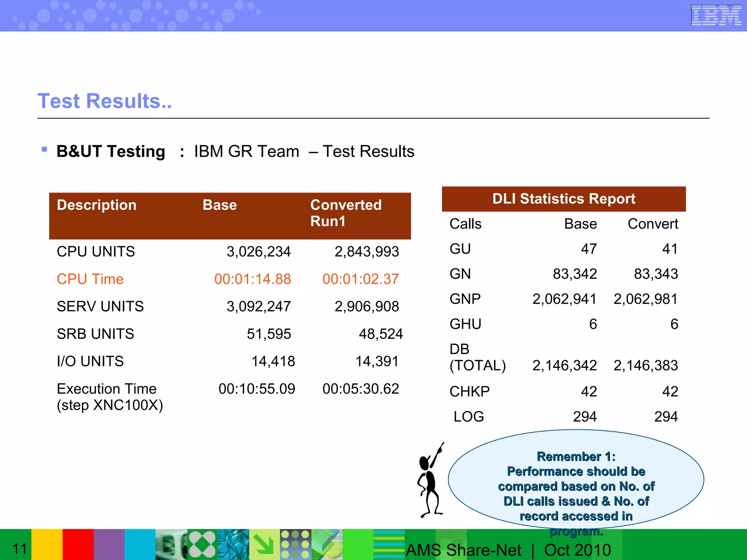Click the Description column header
The width and height of the screenshot is (747, 560).
[x=97, y=205]
